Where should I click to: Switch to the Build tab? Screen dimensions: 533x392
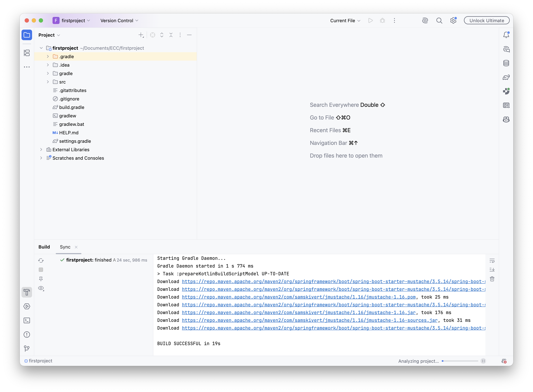coord(44,247)
